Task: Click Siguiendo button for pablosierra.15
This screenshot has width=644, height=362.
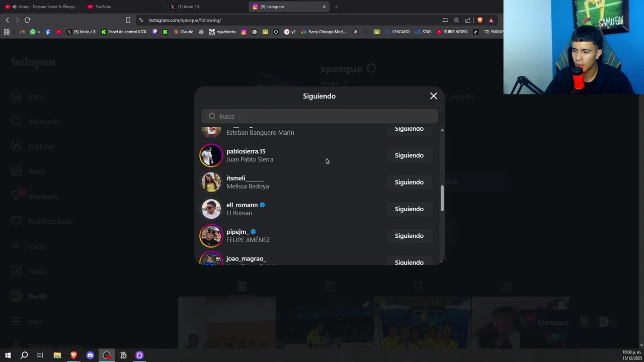Action: [409, 155]
